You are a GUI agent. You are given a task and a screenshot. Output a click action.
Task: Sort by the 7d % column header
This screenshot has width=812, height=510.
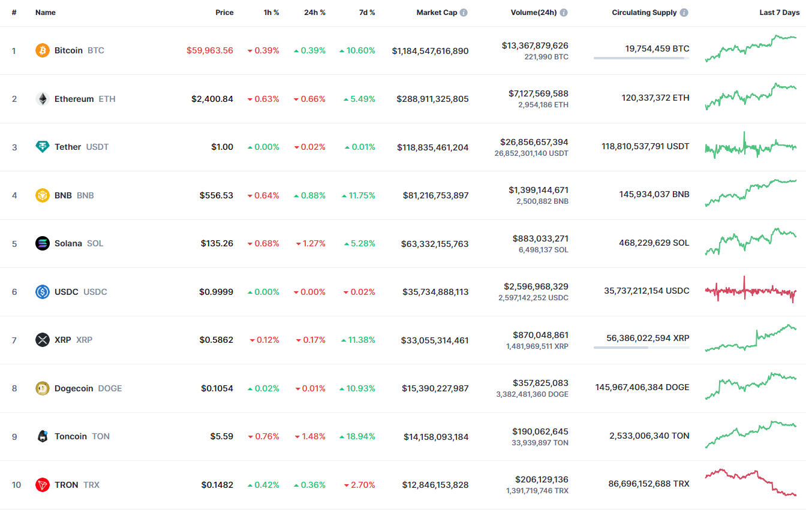(366, 13)
